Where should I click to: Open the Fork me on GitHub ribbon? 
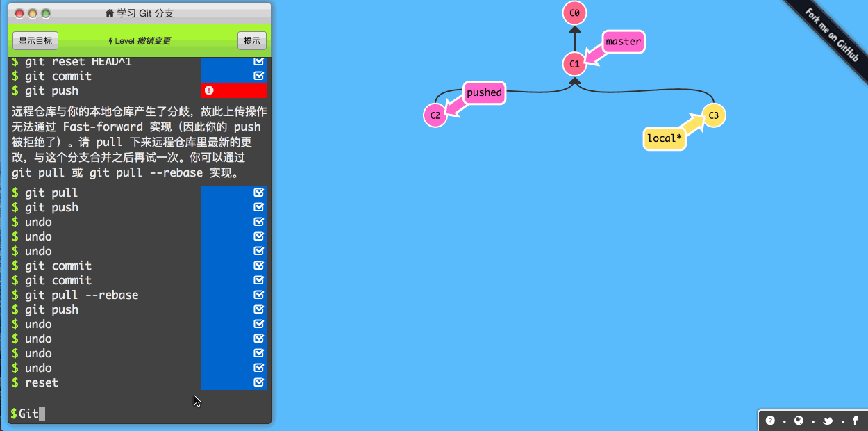[831, 35]
